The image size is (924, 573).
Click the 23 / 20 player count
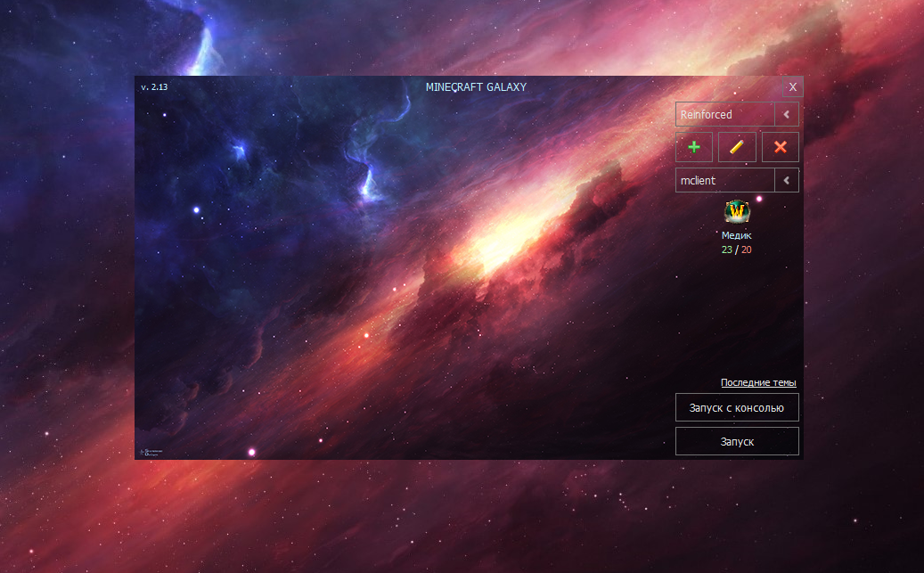point(737,250)
